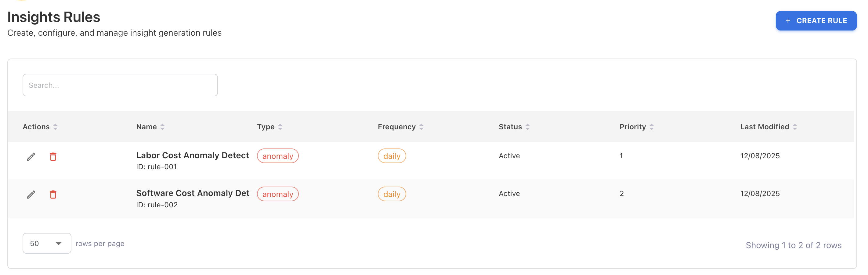Click the daily badge for Software Cost Anomaly Det
Screen dimensions: 868x275
(392, 194)
